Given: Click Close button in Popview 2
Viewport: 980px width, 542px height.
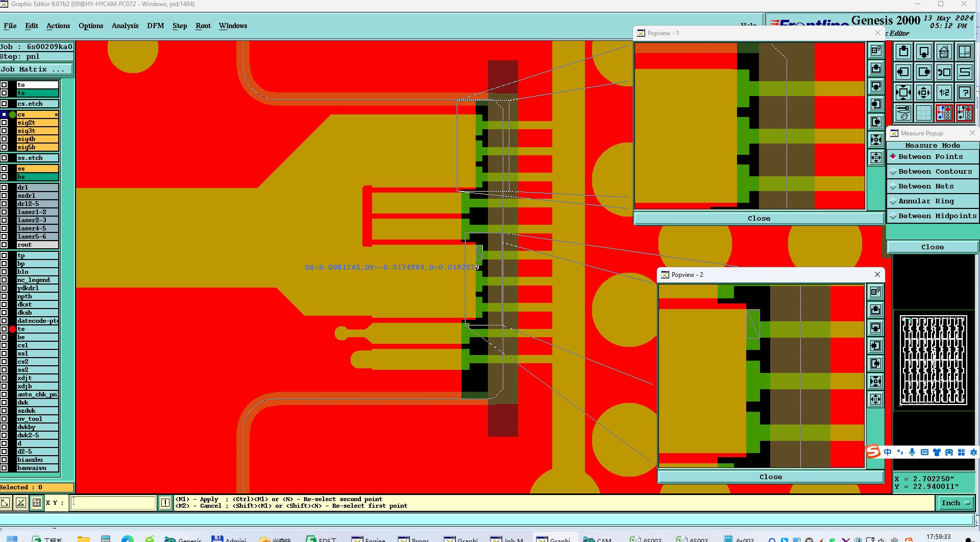Looking at the screenshot, I should 771,477.
